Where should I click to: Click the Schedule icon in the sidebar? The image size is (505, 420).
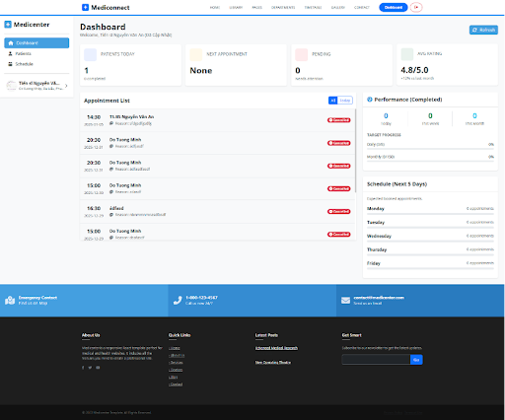click(10, 64)
